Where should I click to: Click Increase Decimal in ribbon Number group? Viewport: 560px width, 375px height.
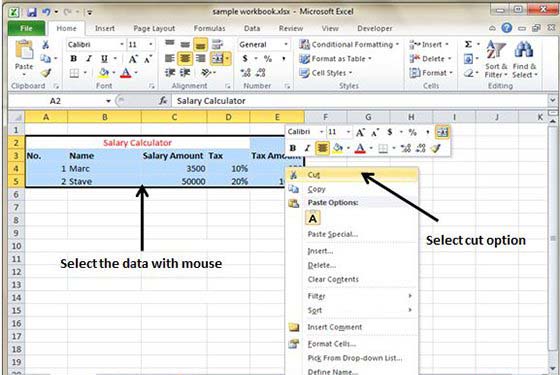(245, 73)
